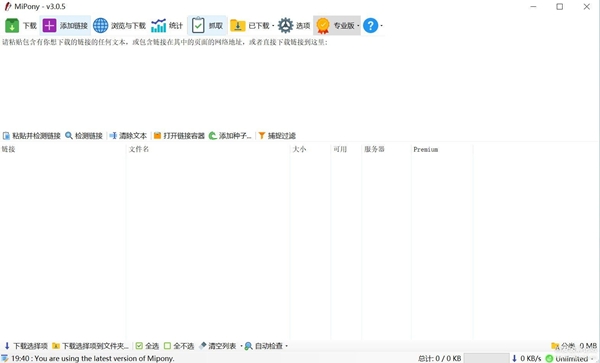Click 粘贴并检测链接 paste icon
Viewport: 600px width, 363px height.
pos(6,136)
